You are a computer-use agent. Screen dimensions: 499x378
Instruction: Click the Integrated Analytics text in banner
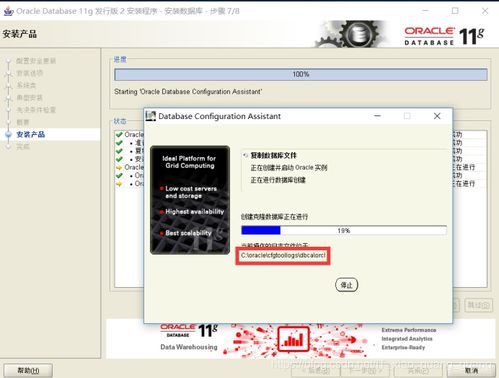pyautogui.click(x=407, y=339)
